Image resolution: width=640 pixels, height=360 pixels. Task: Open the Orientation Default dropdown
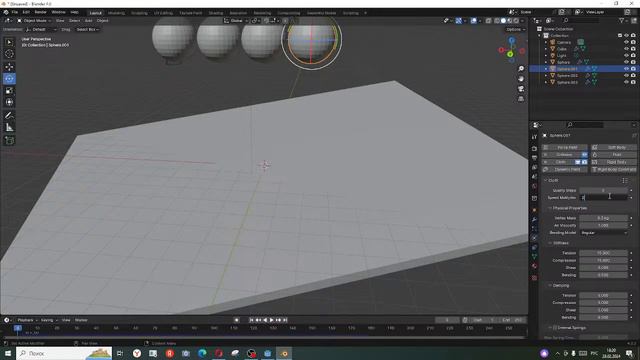pyautogui.click(x=41, y=29)
